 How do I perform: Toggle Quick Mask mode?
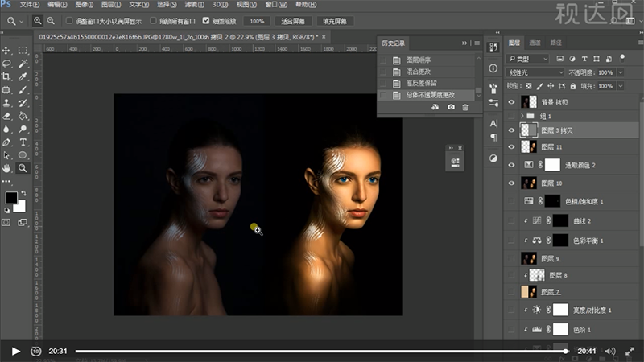tap(6, 223)
